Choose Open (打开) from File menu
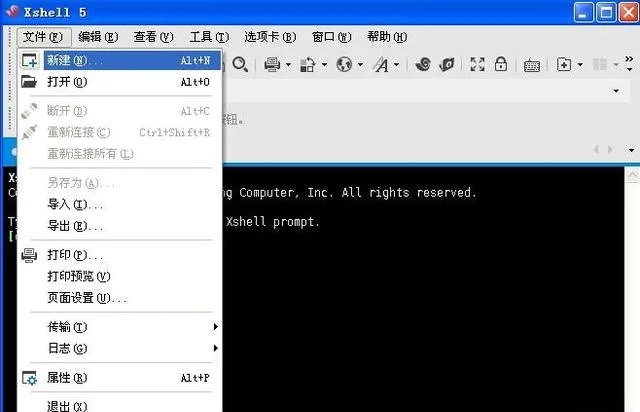The height and width of the screenshot is (412, 640). [x=120, y=82]
